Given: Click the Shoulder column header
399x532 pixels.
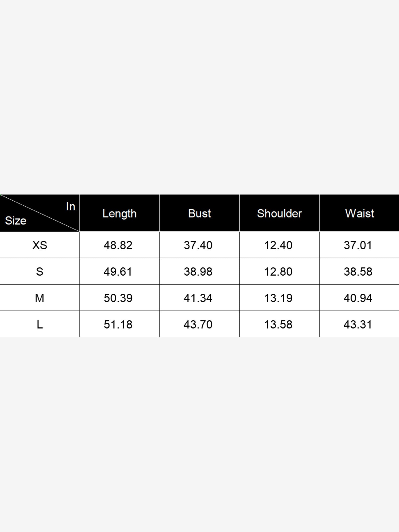Looking at the screenshot, I should 279,213.
